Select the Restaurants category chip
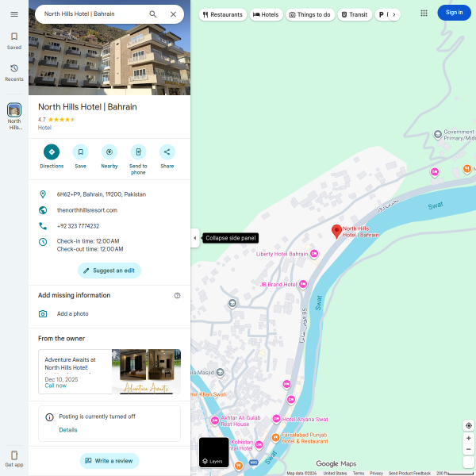Image resolution: width=476 pixels, height=476 pixels. [x=222, y=14]
